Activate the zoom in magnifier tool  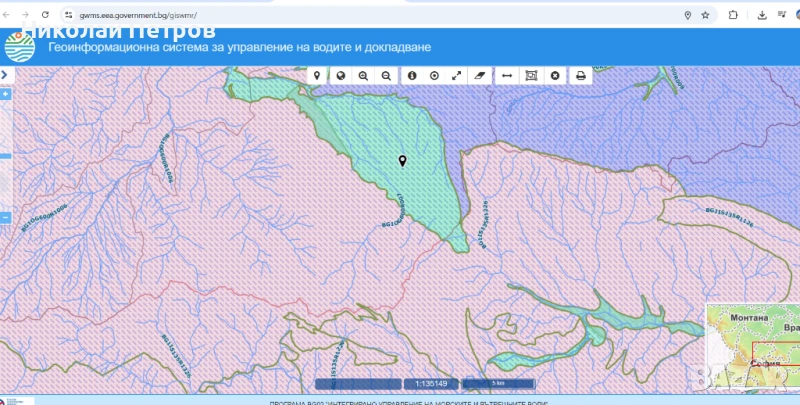pos(363,75)
